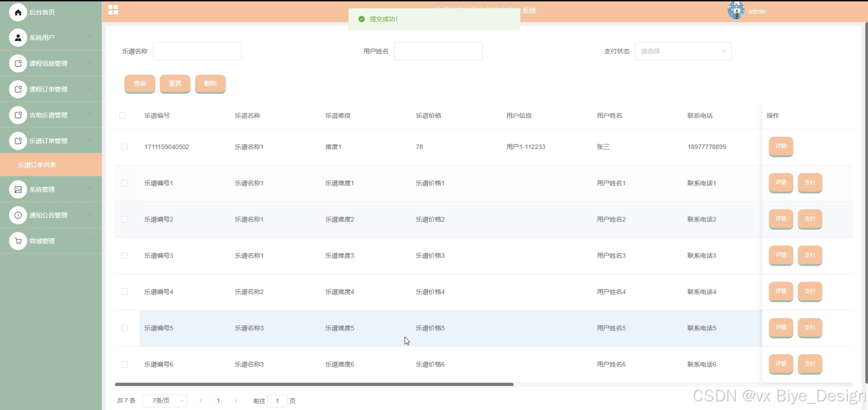The height and width of the screenshot is (410, 868).
Task: Click the 乐谱价格 column header
Action: 428,115
